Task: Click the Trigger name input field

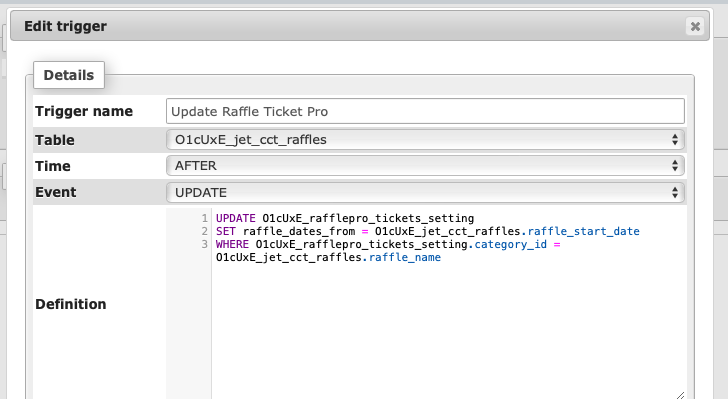Action: [x=425, y=111]
